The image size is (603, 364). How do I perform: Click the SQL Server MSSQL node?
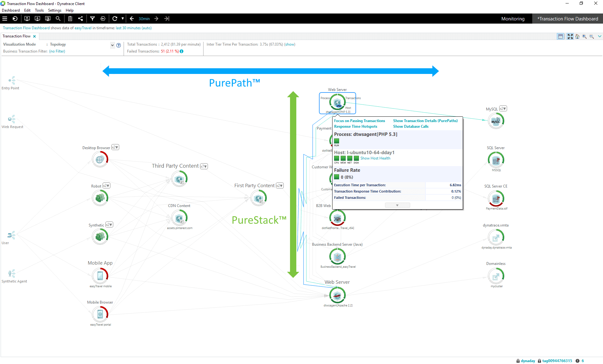click(496, 160)
